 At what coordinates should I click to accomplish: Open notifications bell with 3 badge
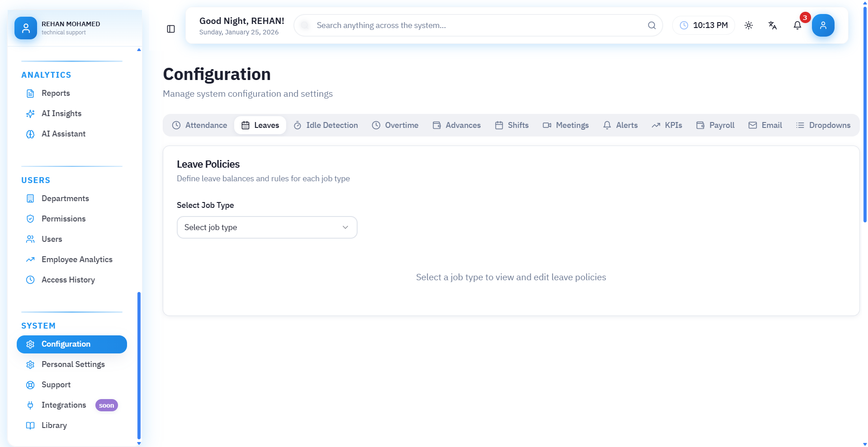point(797,25)
